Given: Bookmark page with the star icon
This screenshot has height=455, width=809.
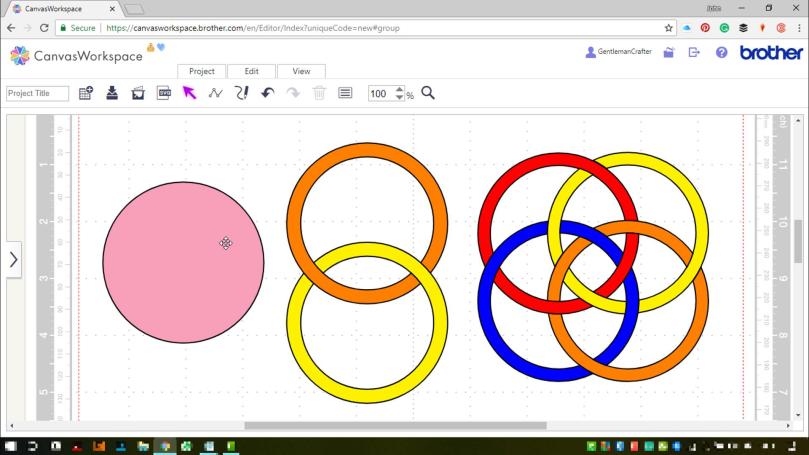Looking at the screenshot, I should pos(669,28).
